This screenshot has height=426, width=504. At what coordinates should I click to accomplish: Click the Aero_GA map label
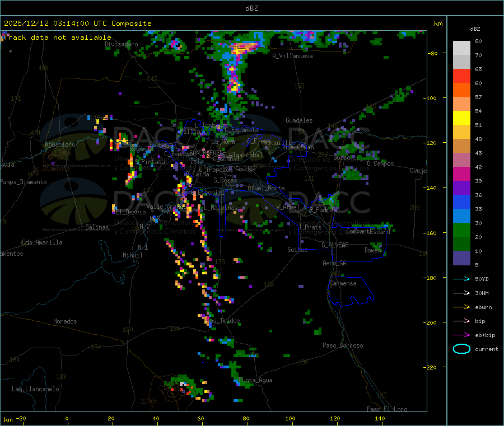pos(335,263)
